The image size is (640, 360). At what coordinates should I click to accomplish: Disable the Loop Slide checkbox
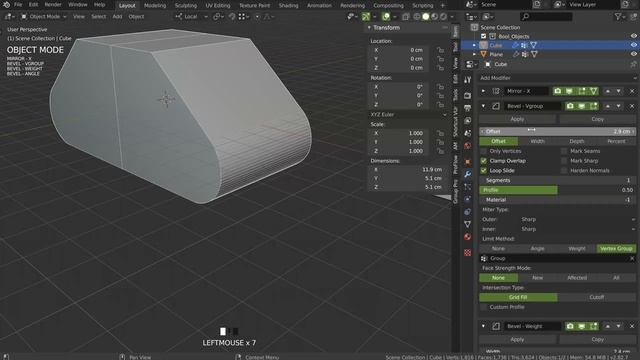point(484,171)
